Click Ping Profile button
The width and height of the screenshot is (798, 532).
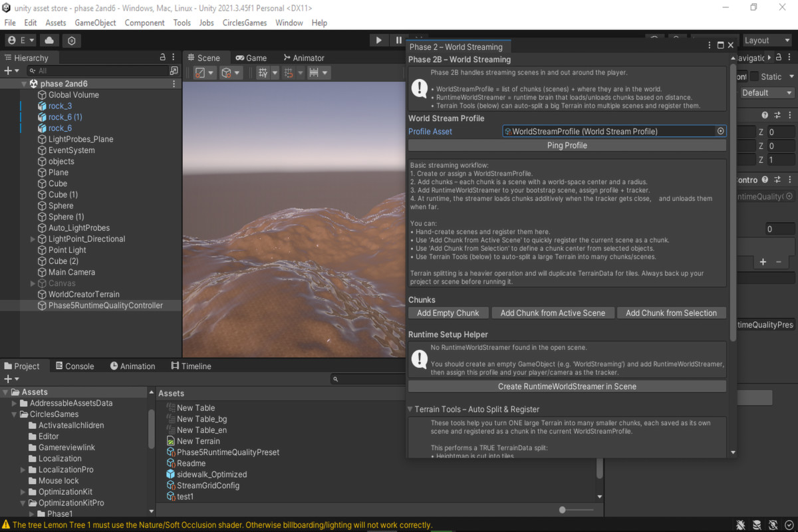(x=567, y=145)
